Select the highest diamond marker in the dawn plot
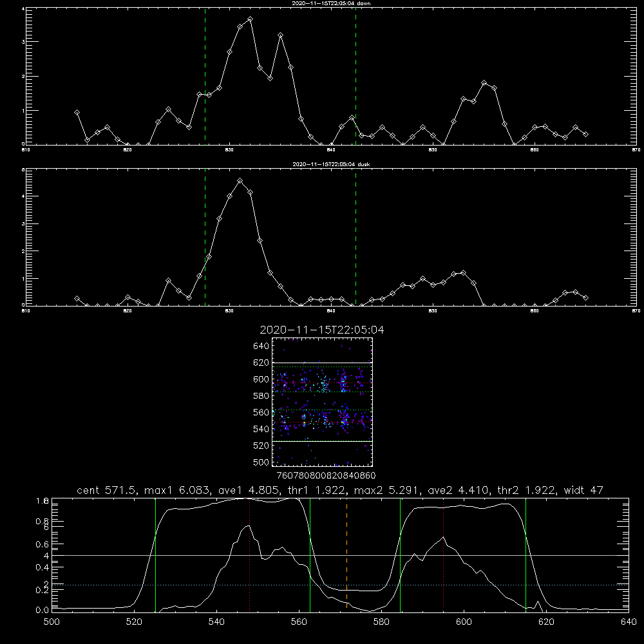The image size is (644, 644). [250, 19]
